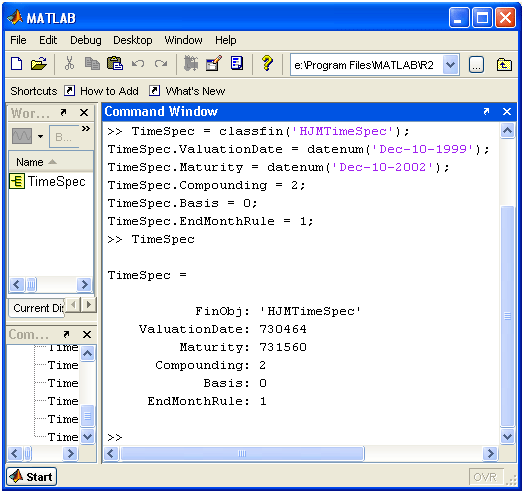524x493 pixels.
Task: Close the Command History panel
Action: [x=87, y=334]
